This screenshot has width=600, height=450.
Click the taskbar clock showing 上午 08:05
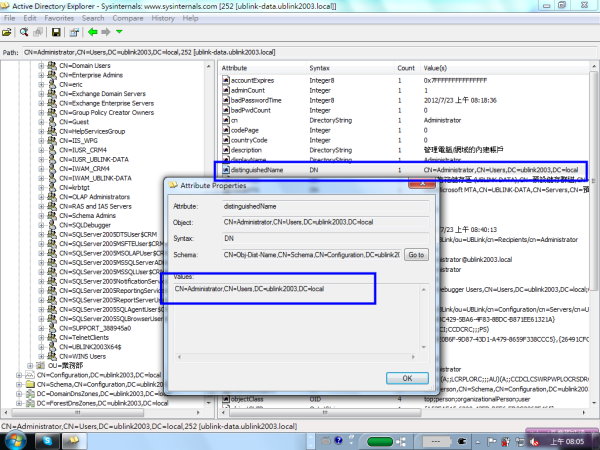[x=567, y=442]
